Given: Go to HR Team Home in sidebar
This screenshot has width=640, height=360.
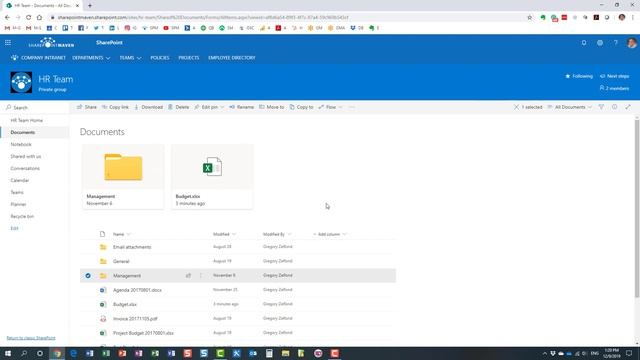Looking at the screenshot, I should coord(27,120).
